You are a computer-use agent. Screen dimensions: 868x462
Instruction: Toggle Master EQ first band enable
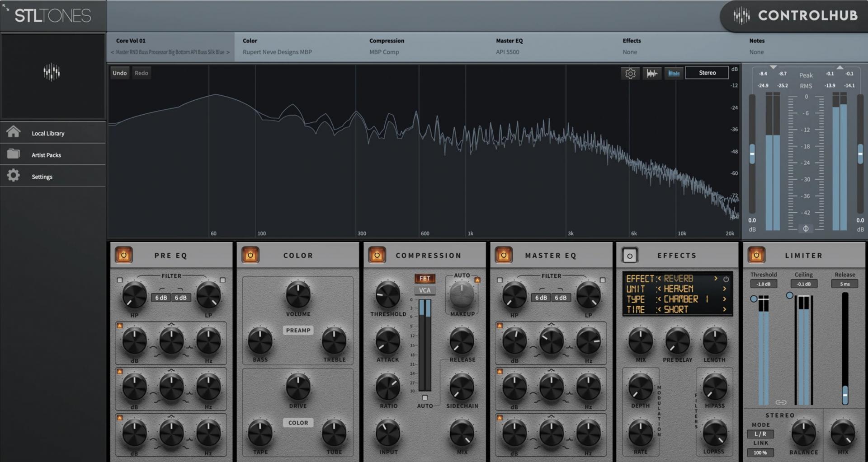coord(500,326)
